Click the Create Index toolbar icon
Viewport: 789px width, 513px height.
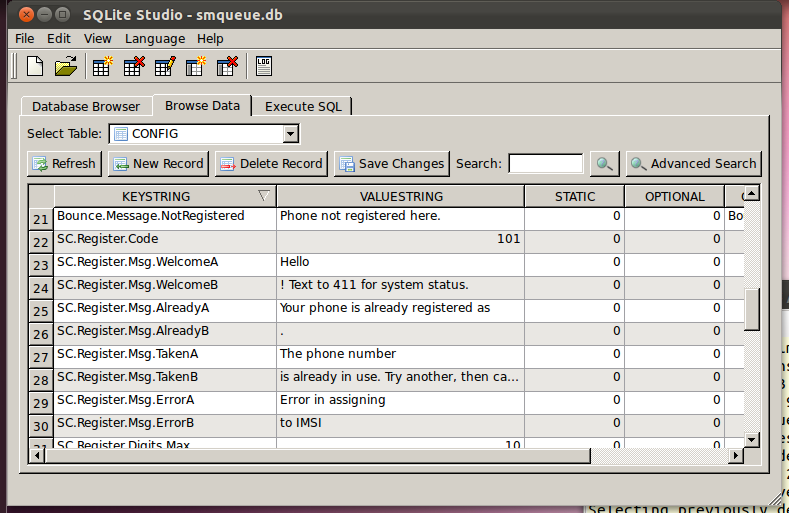[x=196, y=67]
